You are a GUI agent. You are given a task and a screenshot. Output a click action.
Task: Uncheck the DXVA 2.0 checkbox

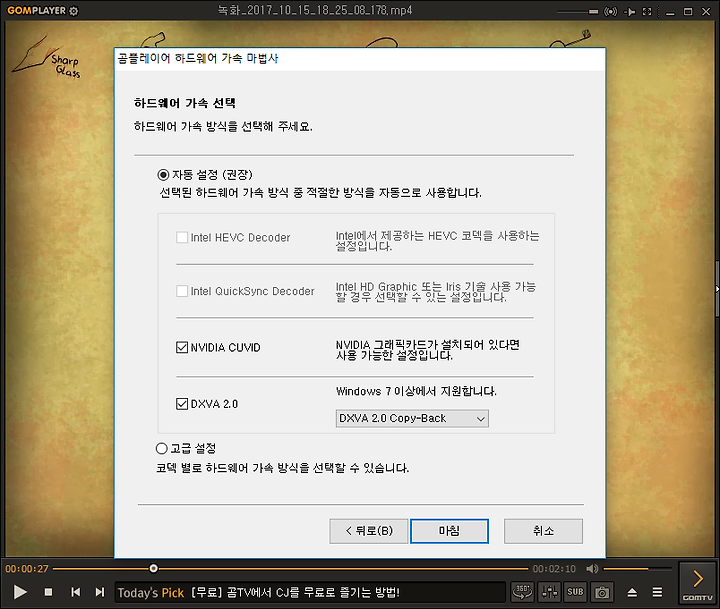[x=182, y=404]
